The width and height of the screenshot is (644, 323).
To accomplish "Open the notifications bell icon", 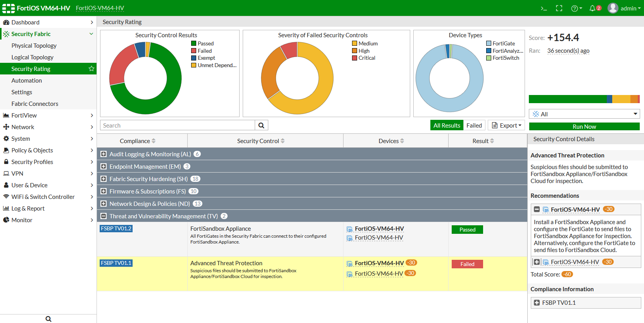I will point(592,8).
